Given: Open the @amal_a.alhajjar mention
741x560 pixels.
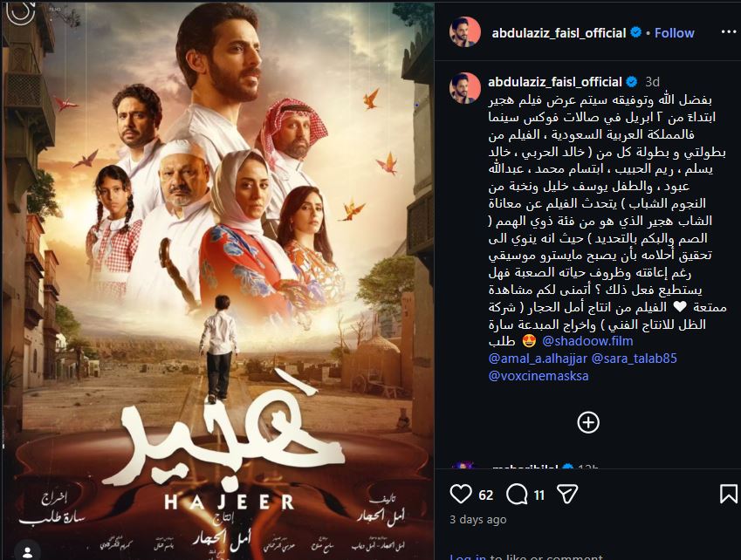Looking at the screenshot, I should tap(538, 359).
